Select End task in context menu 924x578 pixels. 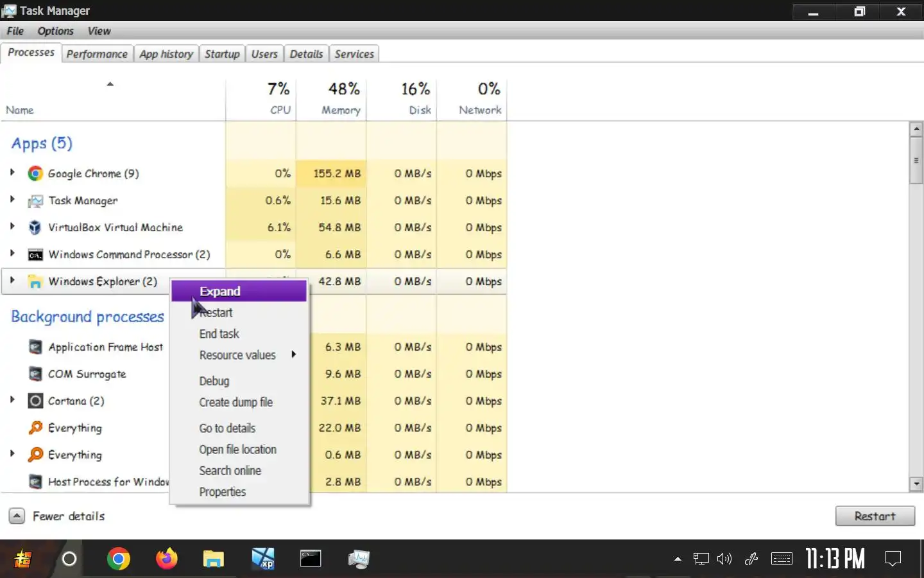click(239, 334)
